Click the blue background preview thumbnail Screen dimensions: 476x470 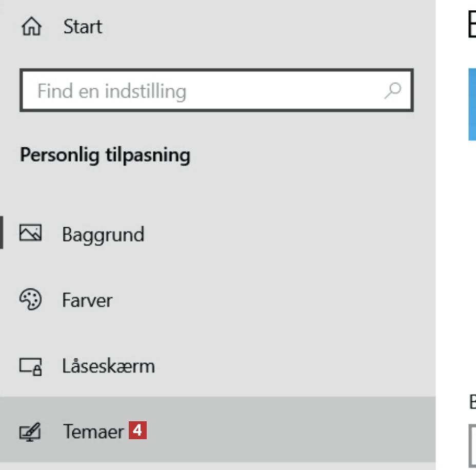coord(472,105)
